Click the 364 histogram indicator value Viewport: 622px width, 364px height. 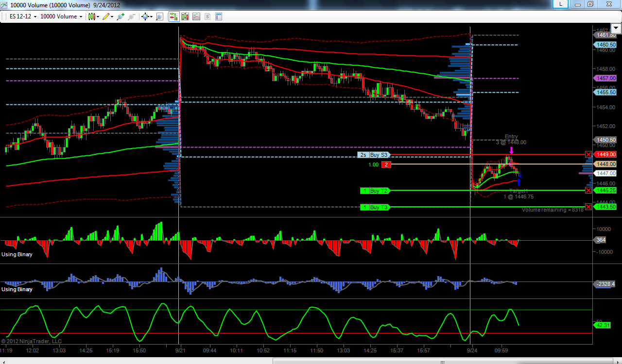tap(601, 240)
